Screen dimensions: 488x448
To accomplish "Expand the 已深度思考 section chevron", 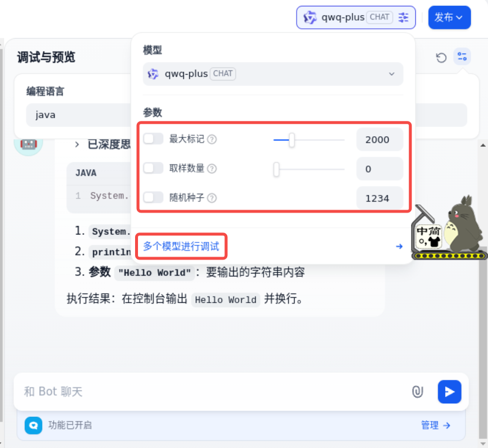I will 77,144.
